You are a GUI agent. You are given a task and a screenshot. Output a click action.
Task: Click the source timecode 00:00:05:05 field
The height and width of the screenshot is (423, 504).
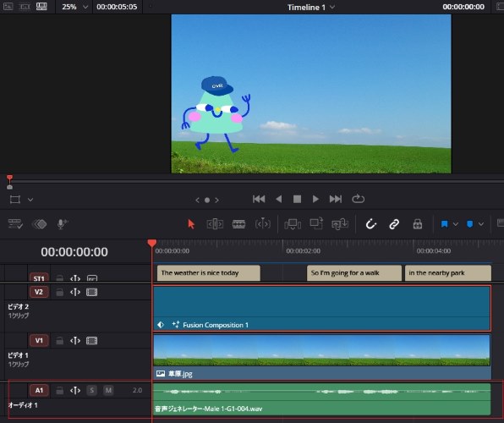coord(117,7)
